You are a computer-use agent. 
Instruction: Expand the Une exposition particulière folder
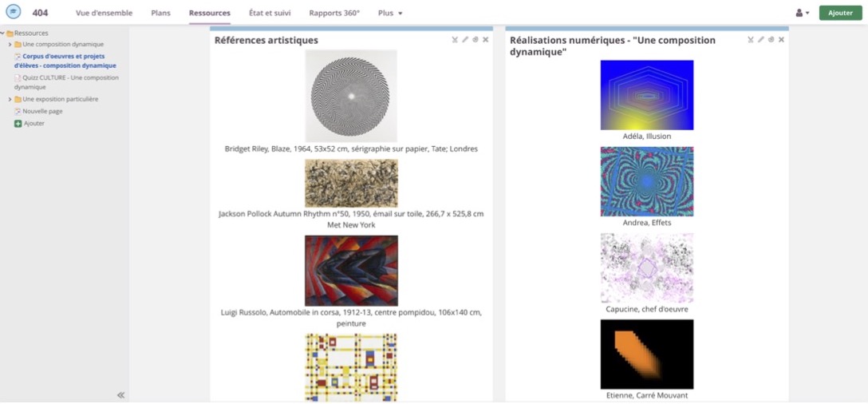click(10, 100)
